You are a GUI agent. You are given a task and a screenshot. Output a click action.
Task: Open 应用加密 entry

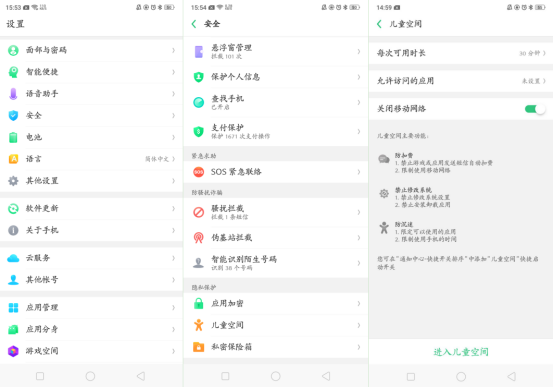276,304
